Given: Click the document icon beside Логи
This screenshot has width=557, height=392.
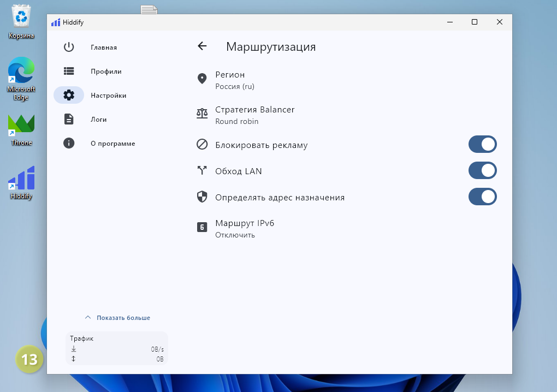Looking at the screenshot, I should pos(69,119).
